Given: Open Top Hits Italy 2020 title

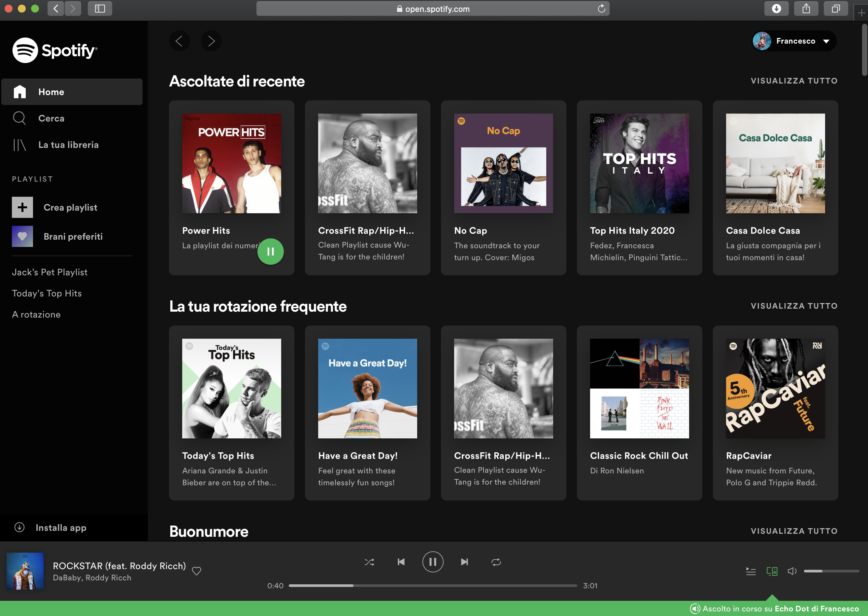Looking at the screenshot, I should (632, 231).
